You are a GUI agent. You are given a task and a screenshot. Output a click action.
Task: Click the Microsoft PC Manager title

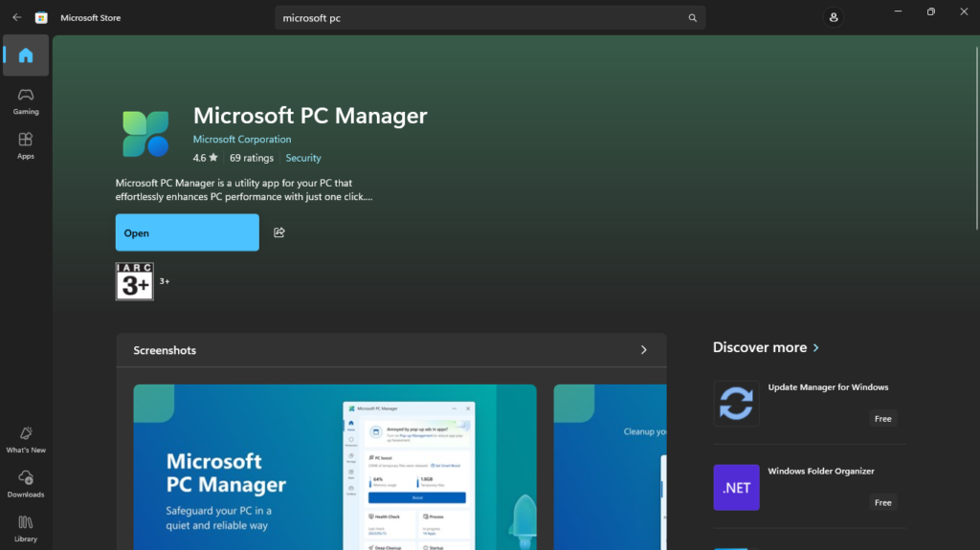[310, 116]
